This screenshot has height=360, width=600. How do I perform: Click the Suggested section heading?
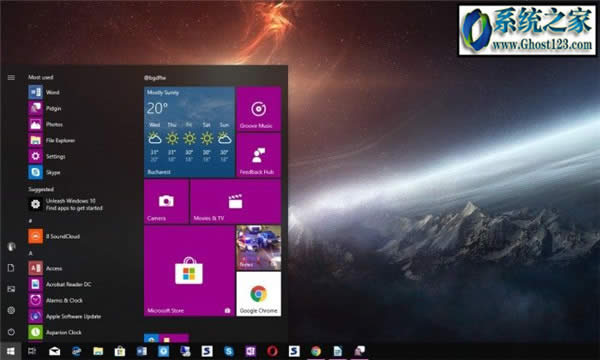tap(41, 189)
